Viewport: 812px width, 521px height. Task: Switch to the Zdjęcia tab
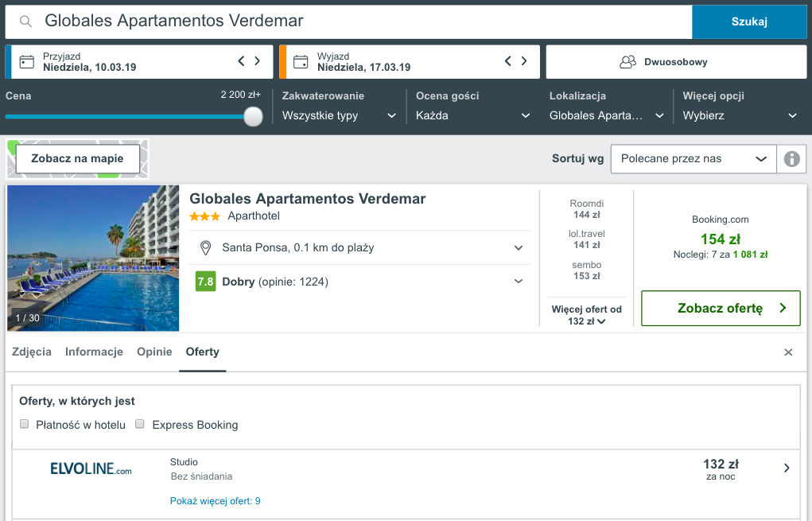tap(32, 352)
